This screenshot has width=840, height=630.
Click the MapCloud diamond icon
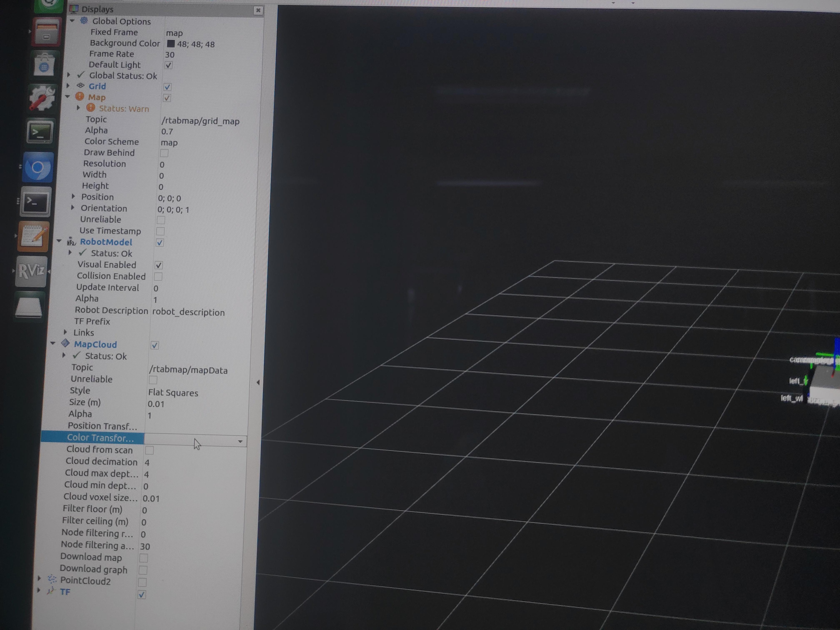pyautogui.click(x=65, y=343)
